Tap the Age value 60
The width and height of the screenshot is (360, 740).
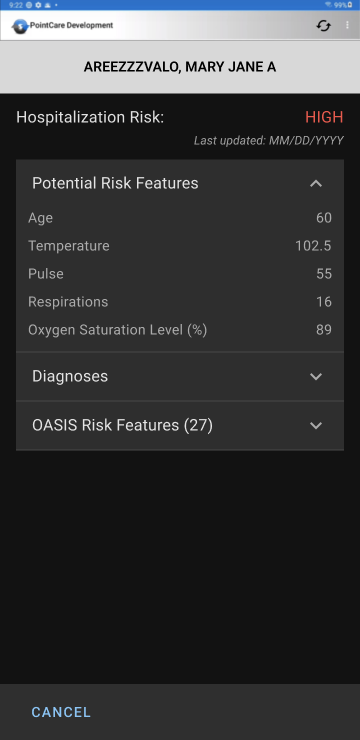coord(324,218)
